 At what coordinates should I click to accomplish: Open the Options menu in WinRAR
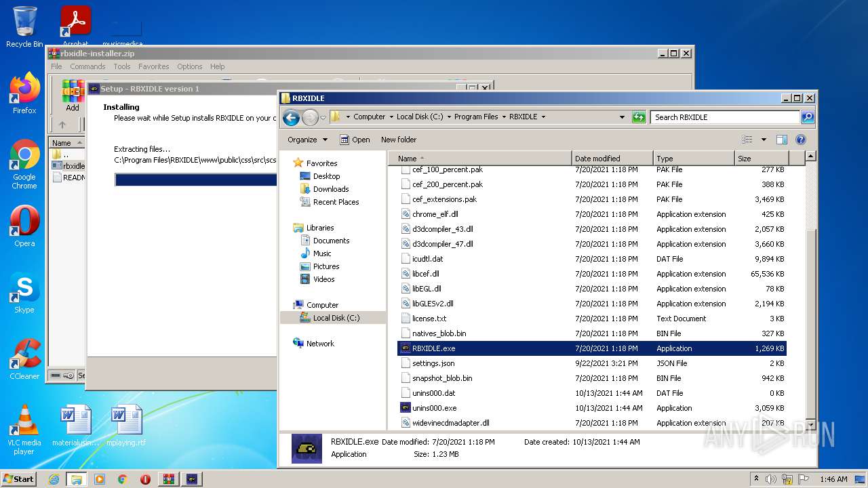[190, 66]
